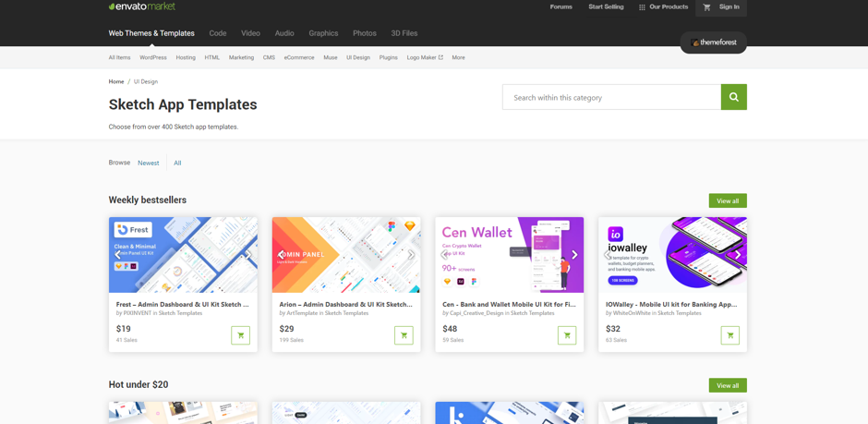
Task: Click the 199 Sales text
Action: point(292,340)
